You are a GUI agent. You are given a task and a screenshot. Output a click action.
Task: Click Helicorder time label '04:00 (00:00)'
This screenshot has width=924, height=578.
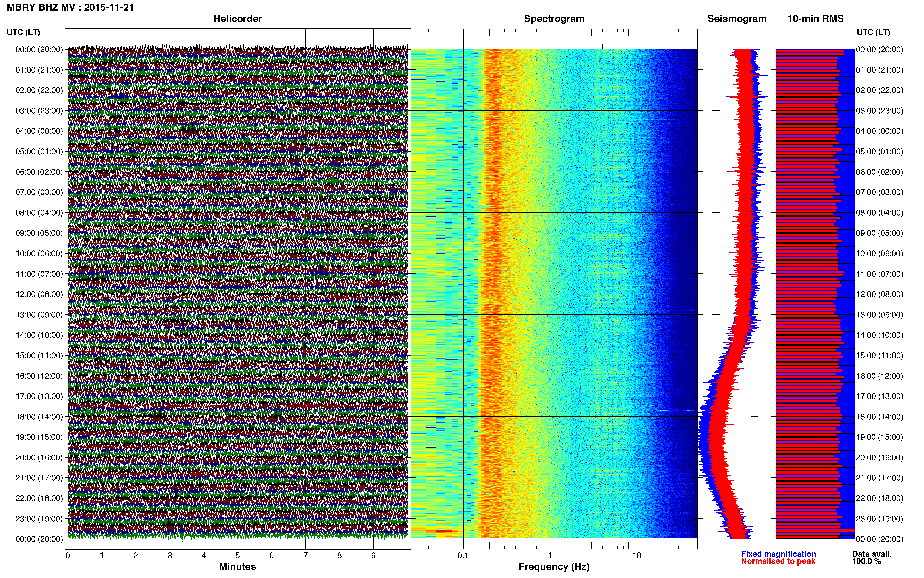(x=39, y=131)
